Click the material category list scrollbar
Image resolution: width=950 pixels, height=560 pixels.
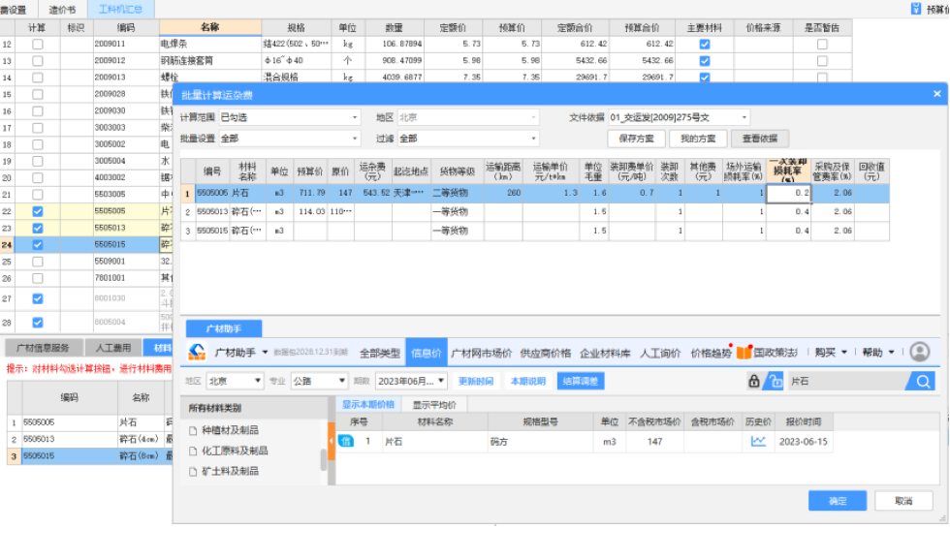[x=324, y=453]
